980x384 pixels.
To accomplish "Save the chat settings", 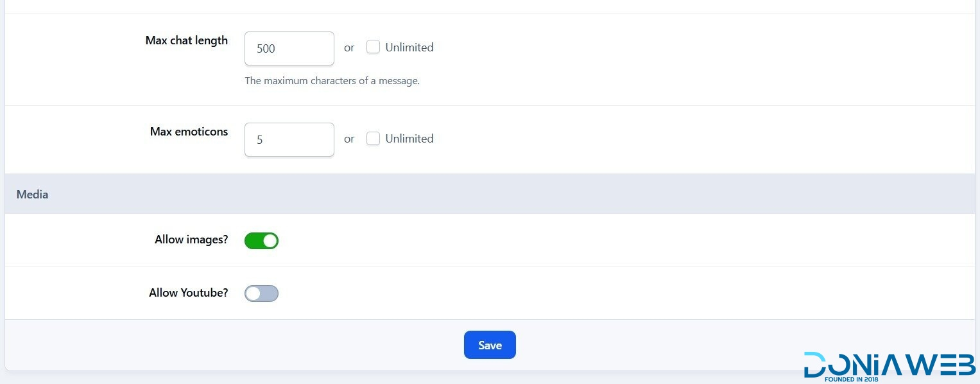I will (x=490, y=345).
